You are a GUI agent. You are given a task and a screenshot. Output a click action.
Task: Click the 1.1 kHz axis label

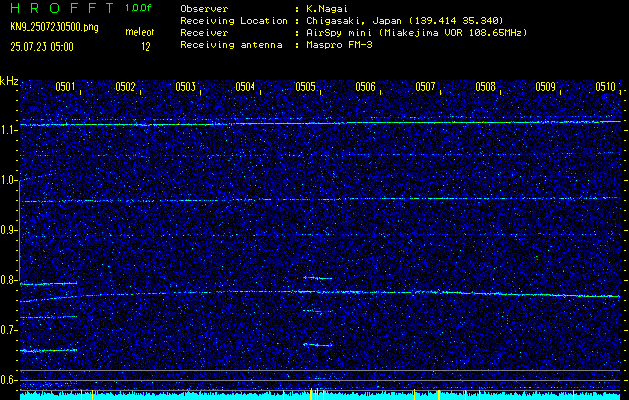tap(8, 130)
